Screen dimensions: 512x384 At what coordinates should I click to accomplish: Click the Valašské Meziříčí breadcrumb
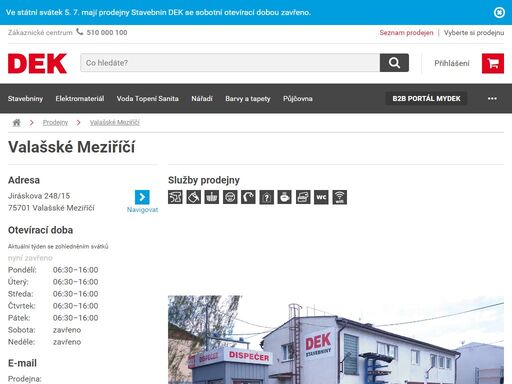(x=115, y=123)
